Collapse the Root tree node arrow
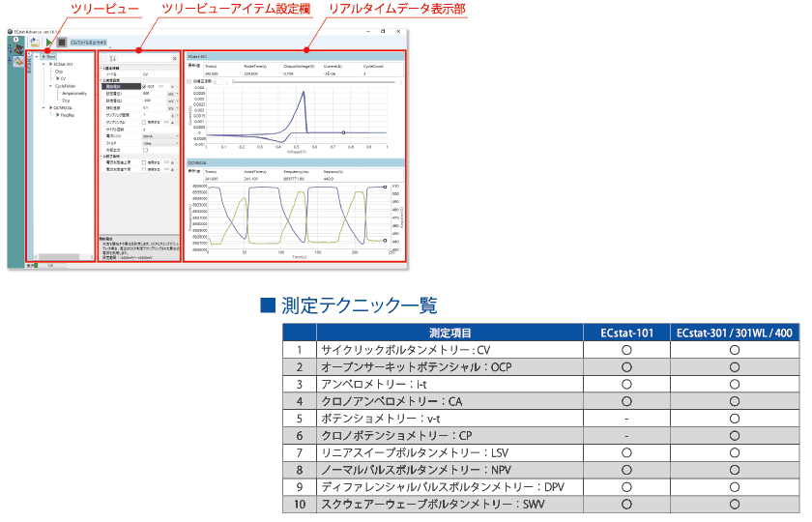812x522 pixels. [37, 56]
